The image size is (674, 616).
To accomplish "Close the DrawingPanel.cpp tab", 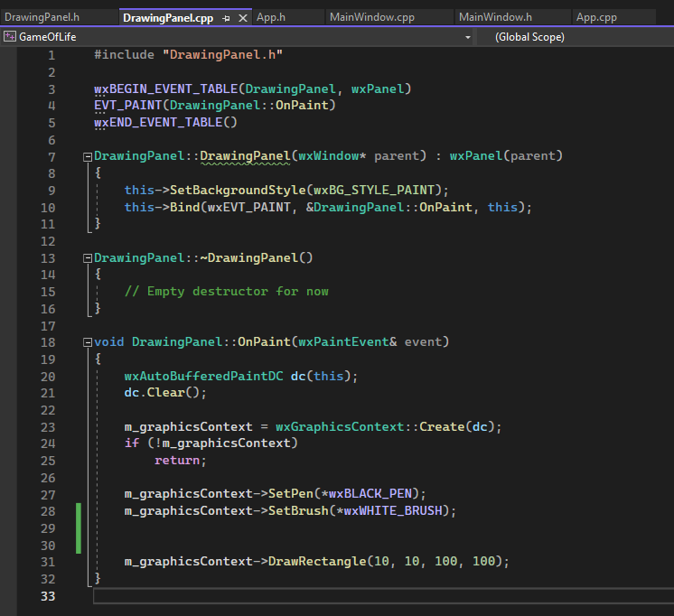I will tap(241, 18).
